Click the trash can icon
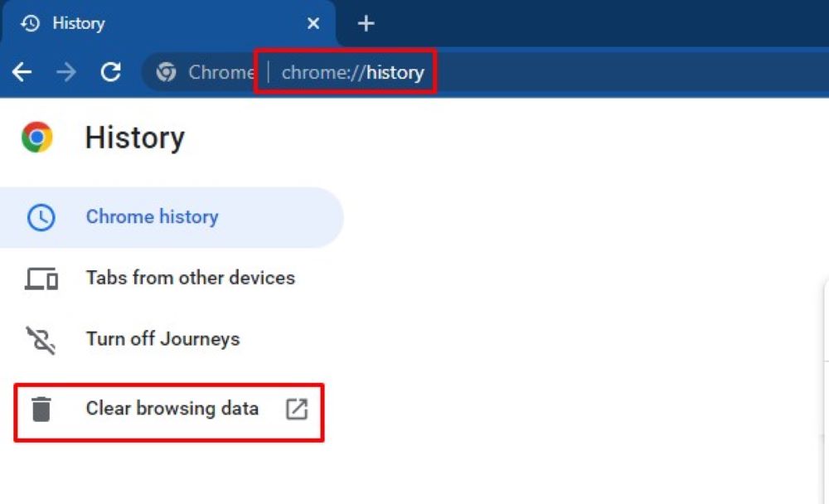The width and height of the screenshot is (829, 504). 41,409
